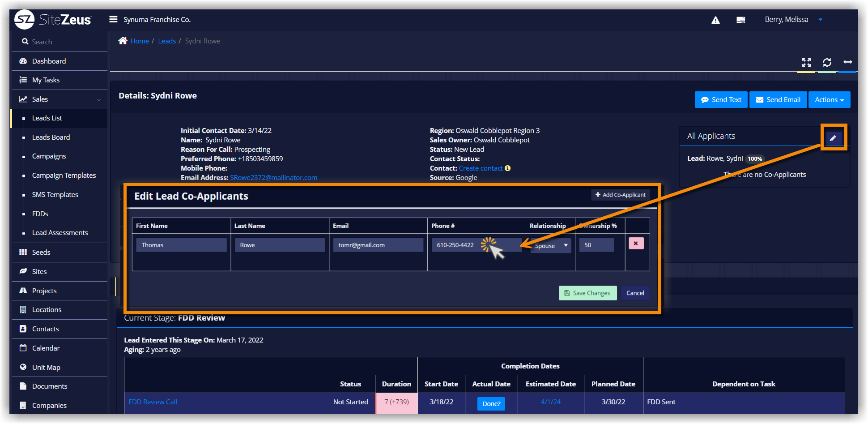Viewport: 868px width, 424px height.
Task: Click the First Name field containing Thomas
Action: pyautogui.click(x=181, y=245)
